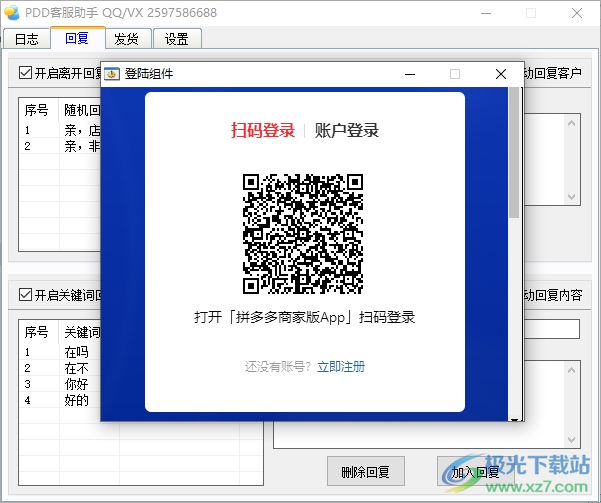Switch to 扫码登录 login mode

263,130
